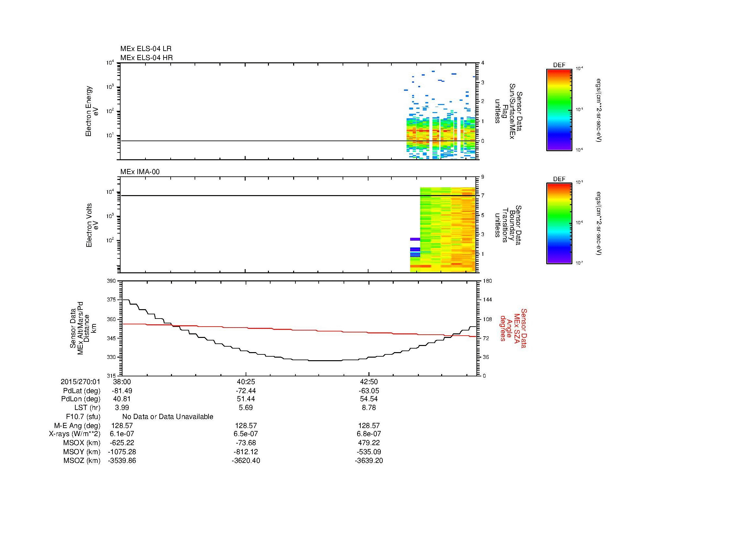Viewport: 756px width, 534px height.
Task: Click the PdLon value 40.81
Action: 122,399
